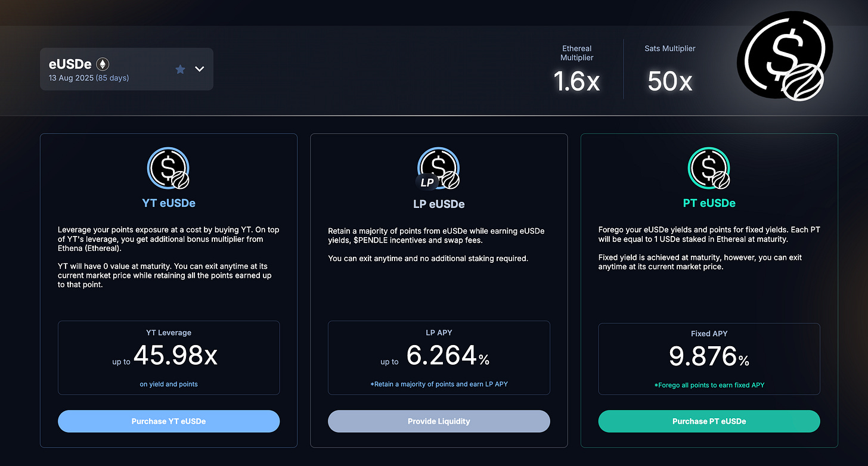The width and height of the screenshot is (868, 466).
Task: Open the YT eUSDe card title
Action: point(169,203)
